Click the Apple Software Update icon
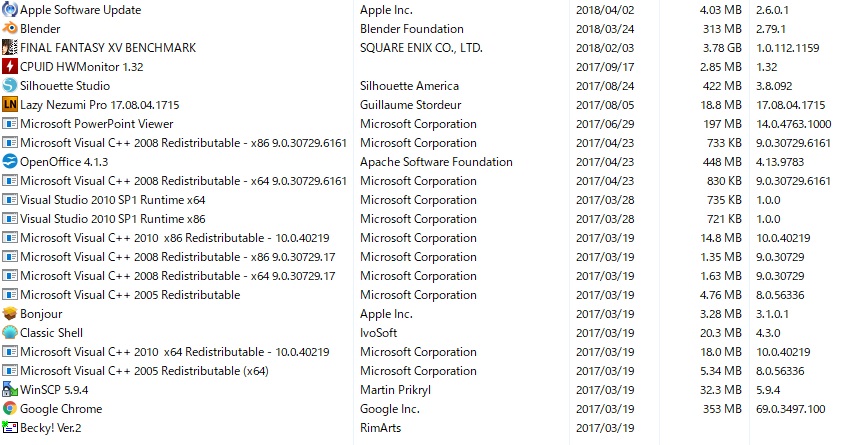Viewport: 843px width, 445px height. click(10, 10)
